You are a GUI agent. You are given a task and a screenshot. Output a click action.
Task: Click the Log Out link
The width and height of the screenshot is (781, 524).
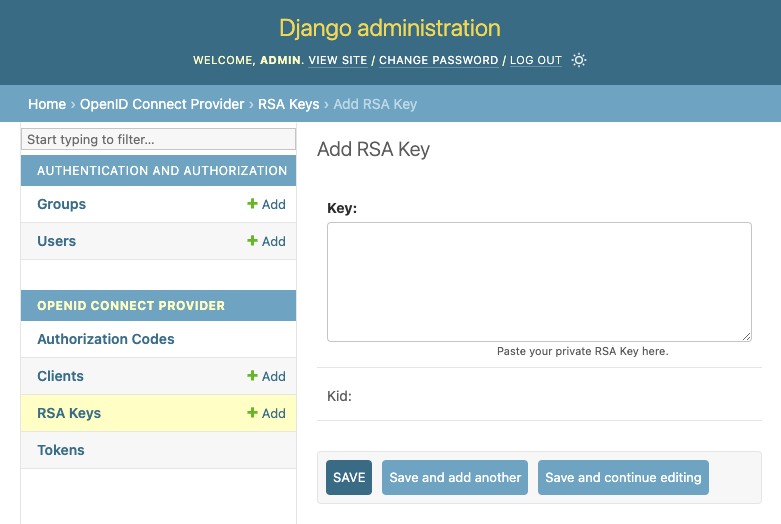(536, 60)
